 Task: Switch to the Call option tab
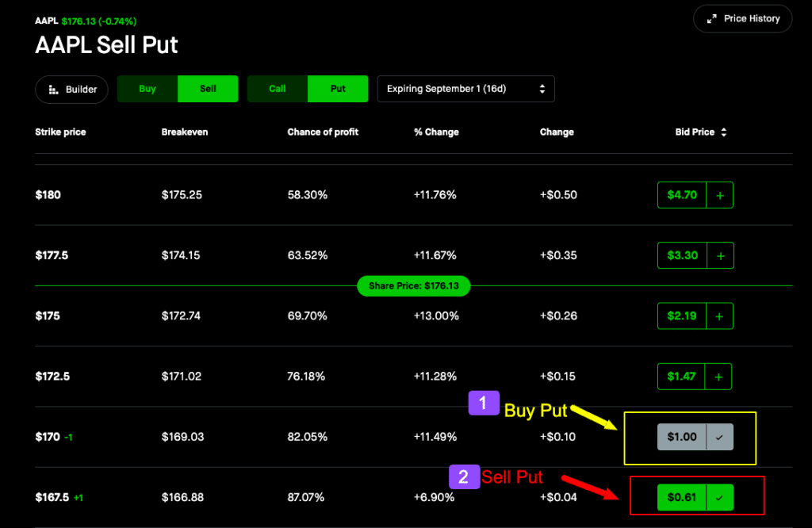point(278,89)
